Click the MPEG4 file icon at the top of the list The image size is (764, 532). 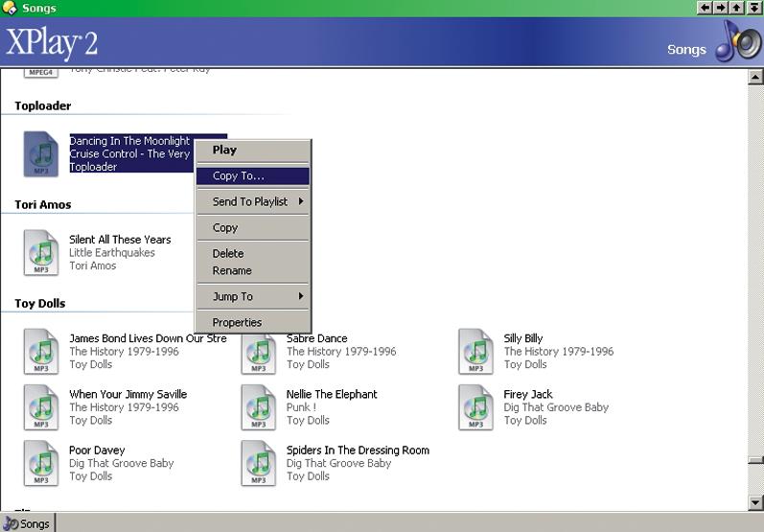pyautogui.click(x=41, y=73)
